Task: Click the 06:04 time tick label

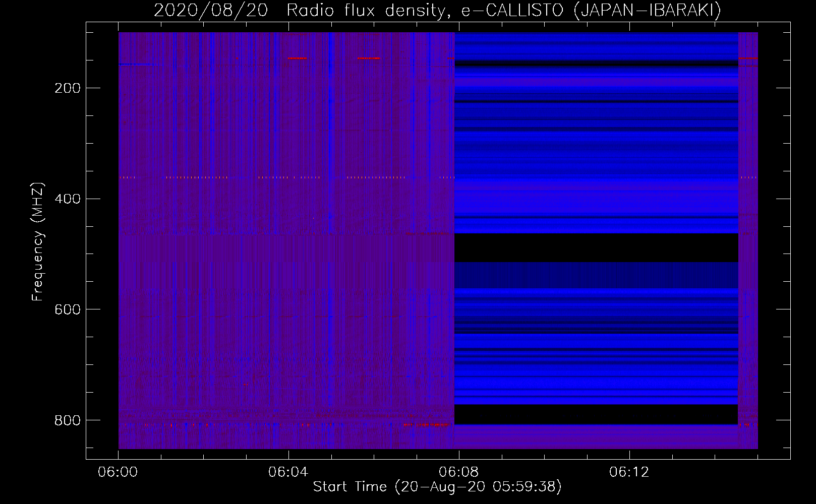Action: point(288,472)
